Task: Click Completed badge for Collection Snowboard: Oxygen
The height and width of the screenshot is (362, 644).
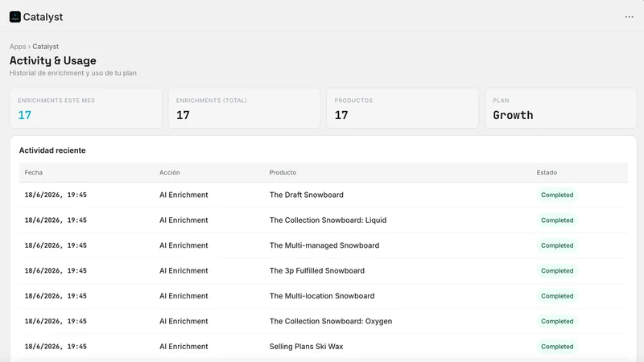Action: point(557,321)
